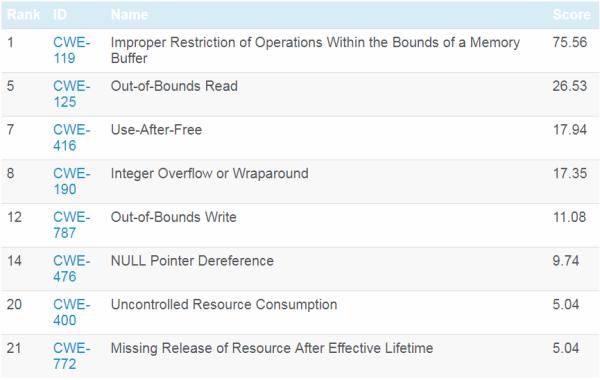Click the Uncontrolled Resource Consumption name
Screen dimensions: 600x380
(x=224, y=304)
